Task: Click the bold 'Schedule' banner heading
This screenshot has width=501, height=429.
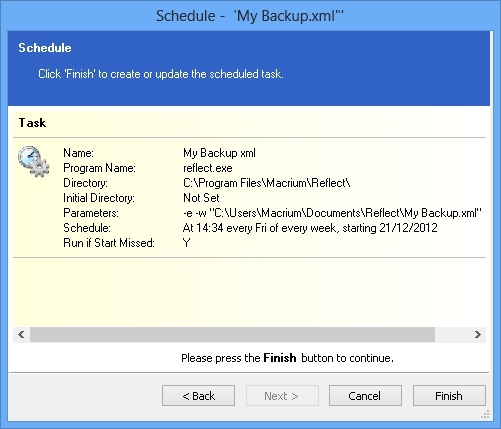Action: 45,48
